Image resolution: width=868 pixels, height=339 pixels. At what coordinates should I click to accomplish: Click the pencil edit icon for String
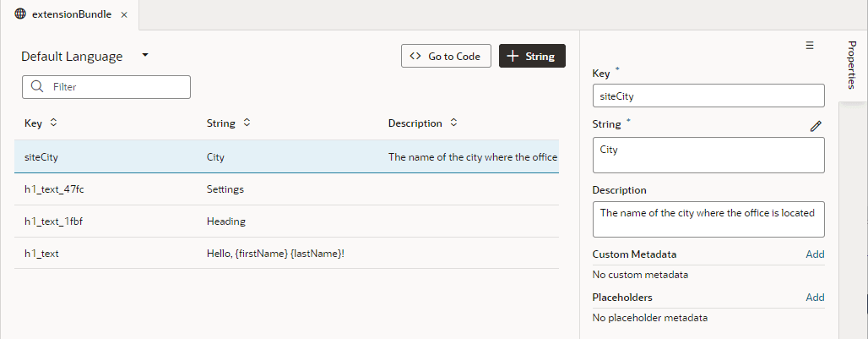coord(816,126)
